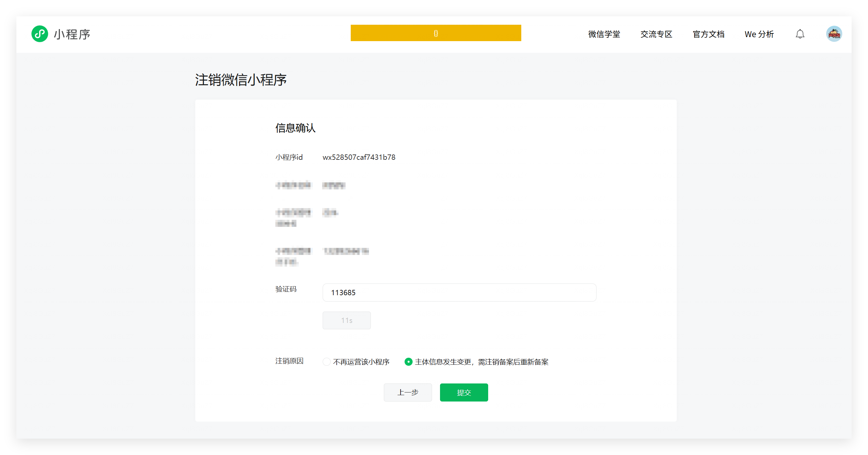The width and height of the screenshot is (868, 455).
Task: Go to the 交流专区 nav item
Action: pos(656,34)
